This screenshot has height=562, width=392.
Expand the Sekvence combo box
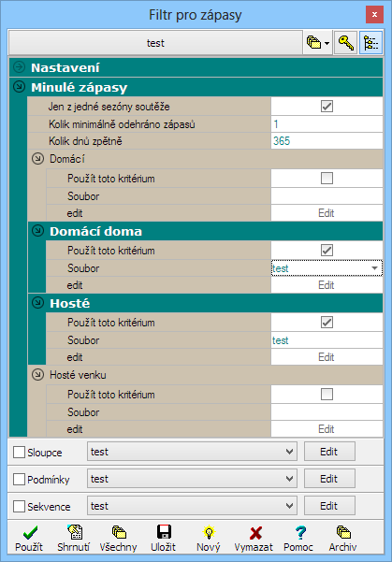point(192,506)
